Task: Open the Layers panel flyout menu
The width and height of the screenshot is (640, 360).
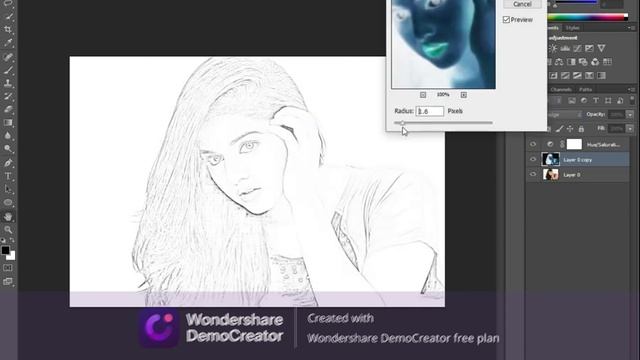Action: (x=631, y=89)
